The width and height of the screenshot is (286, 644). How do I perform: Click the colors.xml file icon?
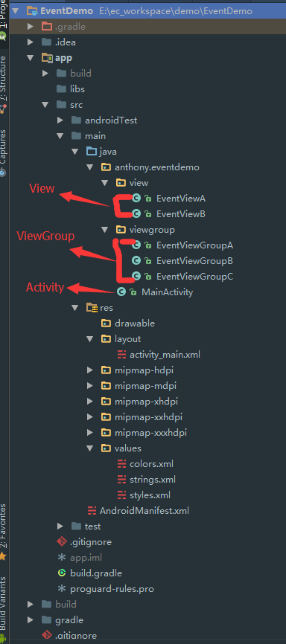[122, 464]
